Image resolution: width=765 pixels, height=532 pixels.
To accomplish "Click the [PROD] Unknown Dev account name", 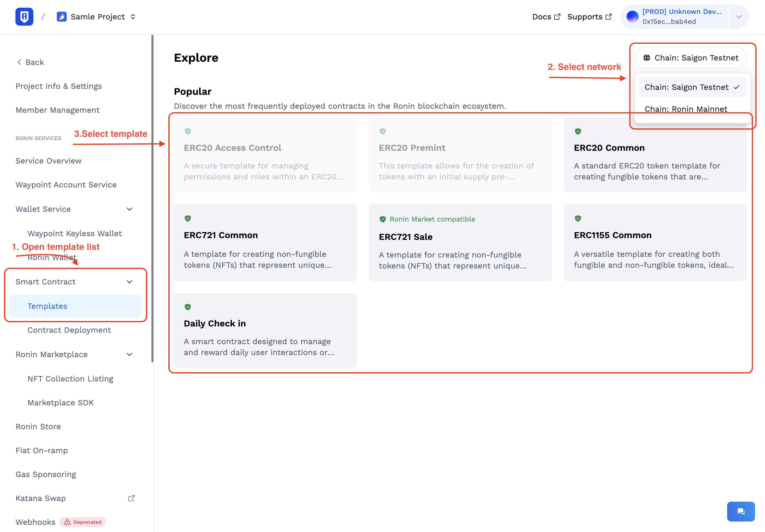I will point(682,12).
